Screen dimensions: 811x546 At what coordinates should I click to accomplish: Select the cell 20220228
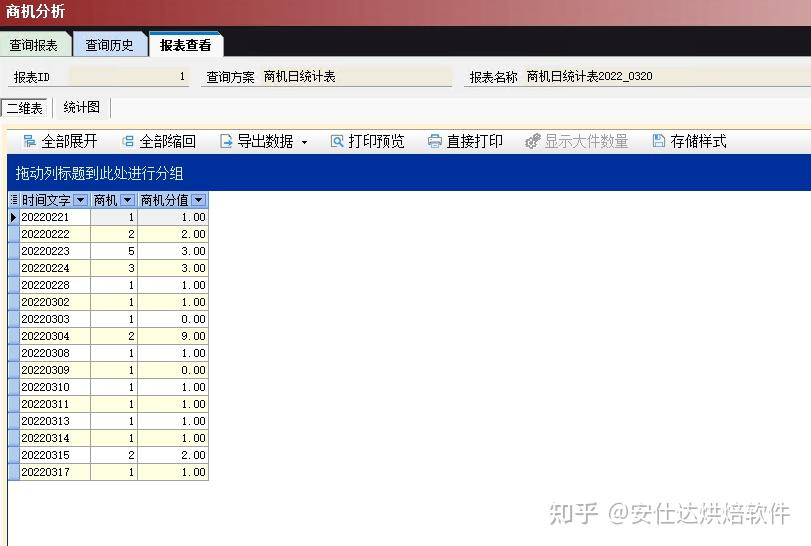pos(55,285)
